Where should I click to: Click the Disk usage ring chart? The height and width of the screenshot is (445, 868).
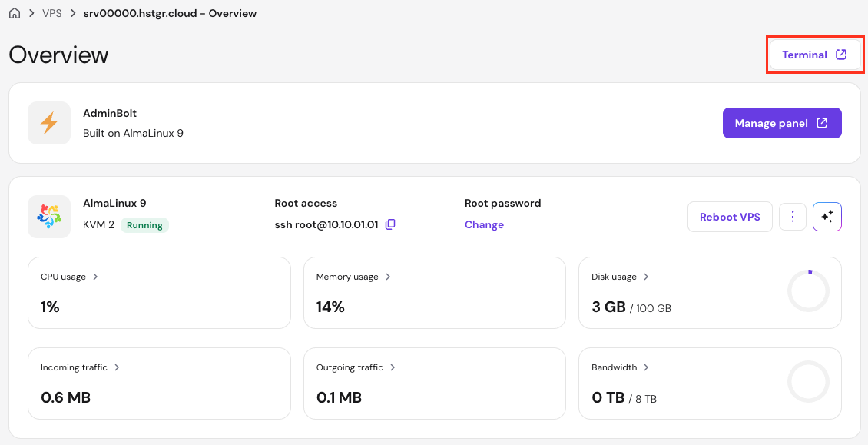click(808, 291)
